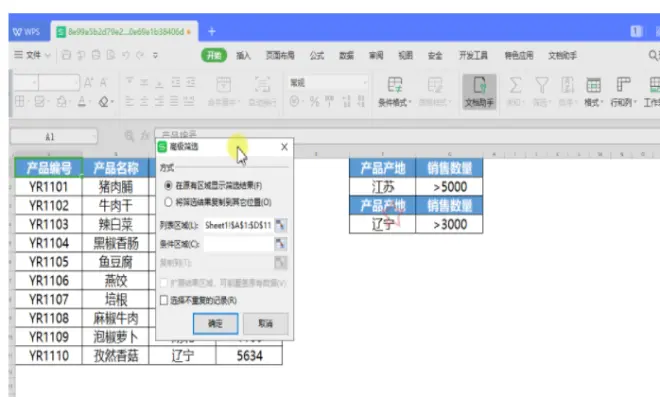
Task: Switch to the 数据 ribbon tab
Action: (346, 55)
